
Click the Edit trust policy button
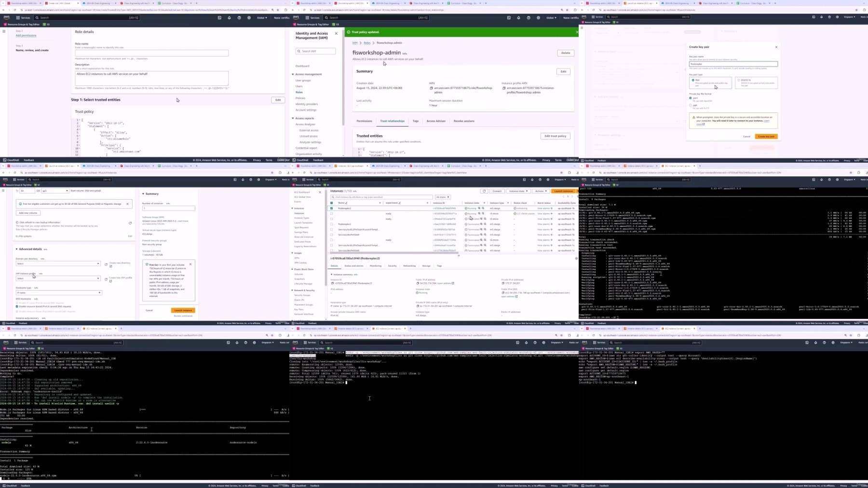[x=555, y=136]
